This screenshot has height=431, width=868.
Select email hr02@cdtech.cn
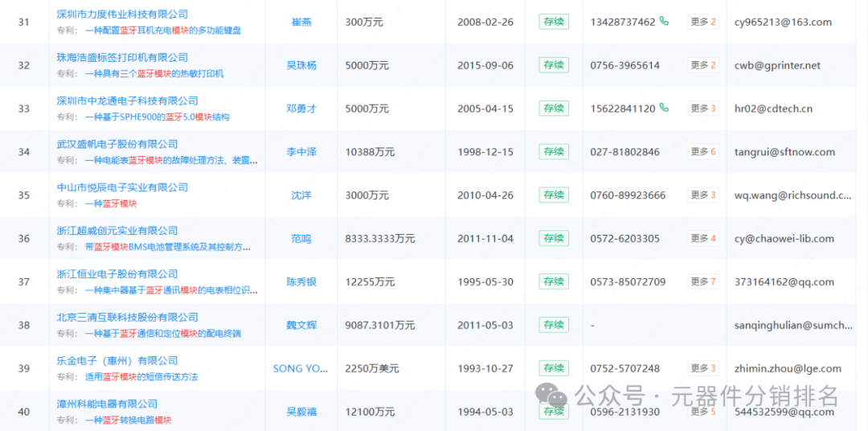tap(773, 109)
